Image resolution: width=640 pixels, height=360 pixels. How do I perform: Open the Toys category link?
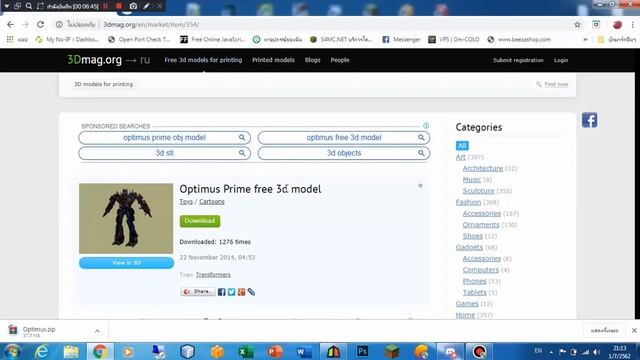[x=186, y=202]
